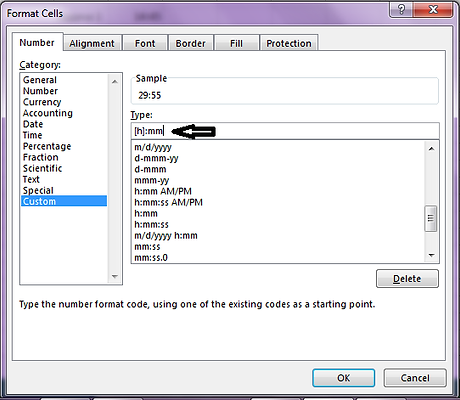Click the Category list scroll down arrow
Viewport: 460px width, 400px height.
(x=115, y=276)
